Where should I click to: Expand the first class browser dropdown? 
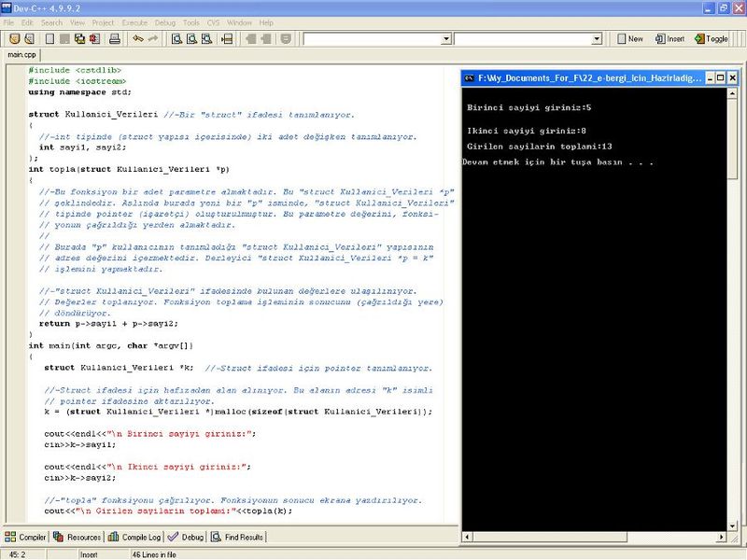[446, 39]
